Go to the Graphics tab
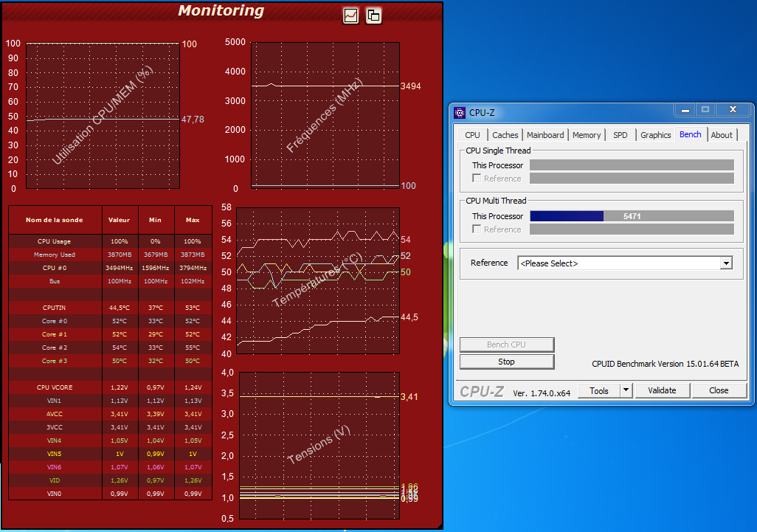The image size is (757, 532). click(x=655, y=135)
